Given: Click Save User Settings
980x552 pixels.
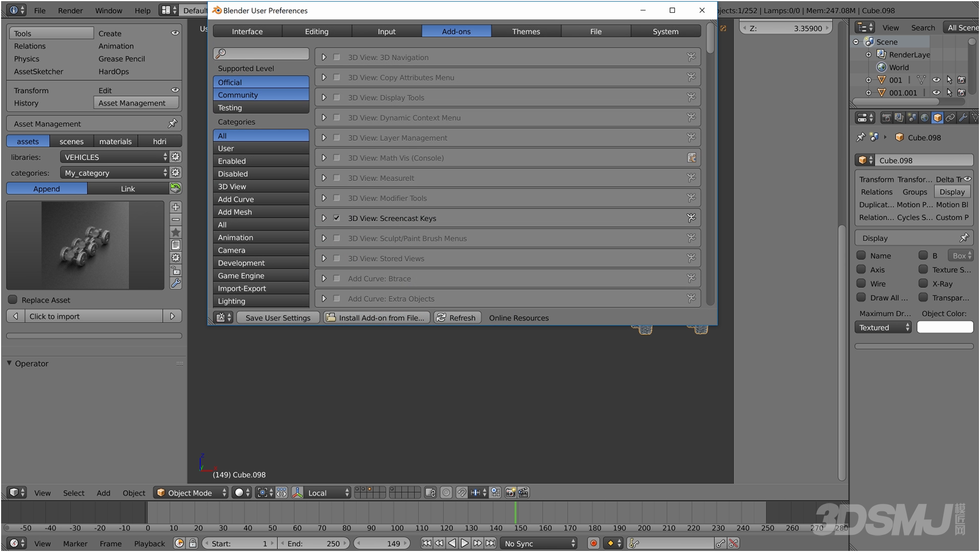Looking at the screenshot, I should 278,317.
